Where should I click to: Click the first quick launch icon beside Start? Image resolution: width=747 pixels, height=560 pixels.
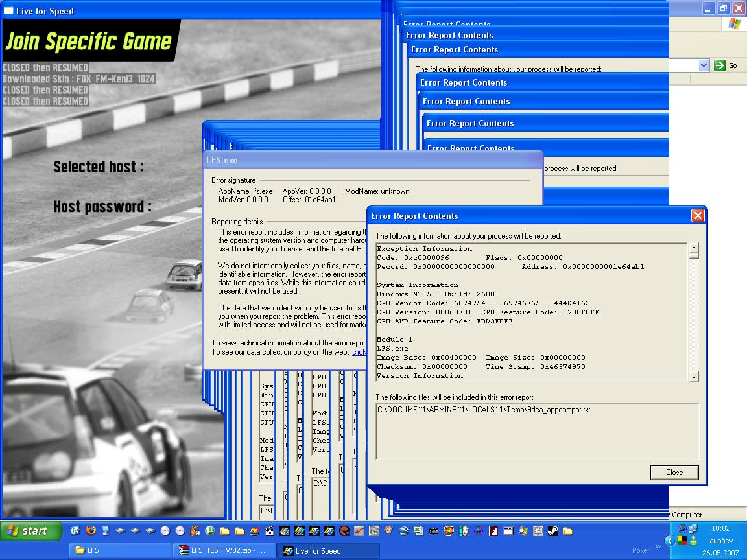(75, 530)
